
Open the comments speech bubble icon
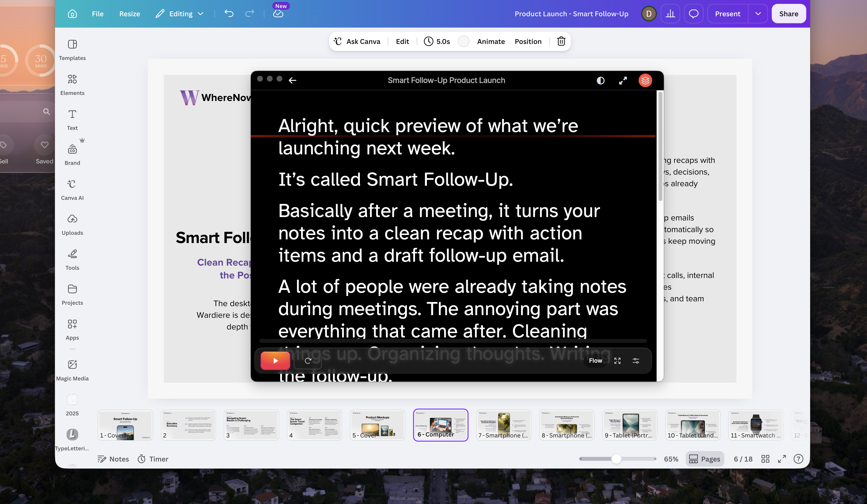click(x=694, y=14)
